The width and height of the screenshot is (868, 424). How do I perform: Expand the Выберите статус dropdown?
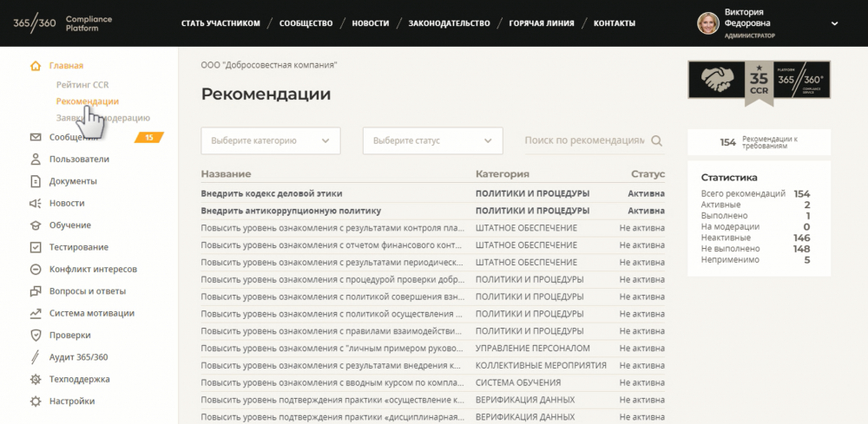[x=432, y=140]
